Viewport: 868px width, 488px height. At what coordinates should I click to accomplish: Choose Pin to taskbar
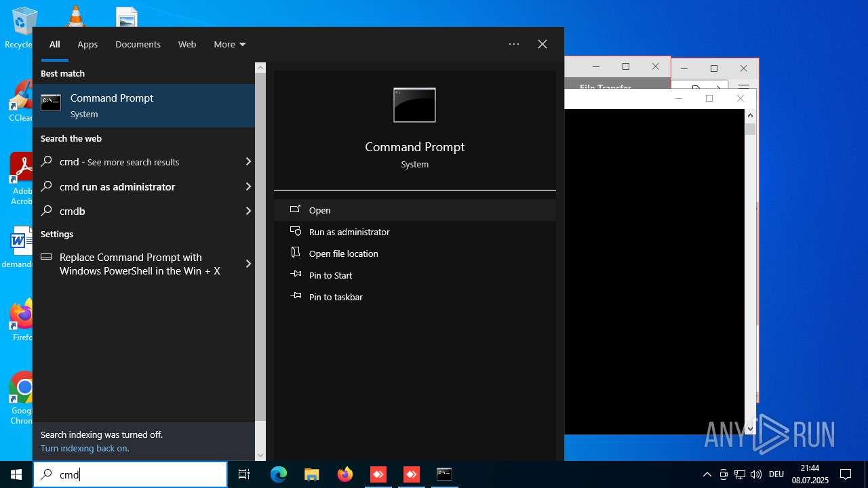[414, 297]
